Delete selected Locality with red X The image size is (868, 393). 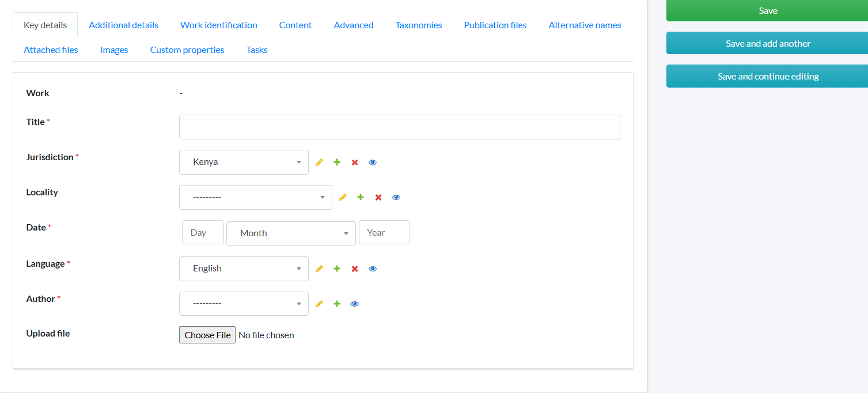click(378, 198)
